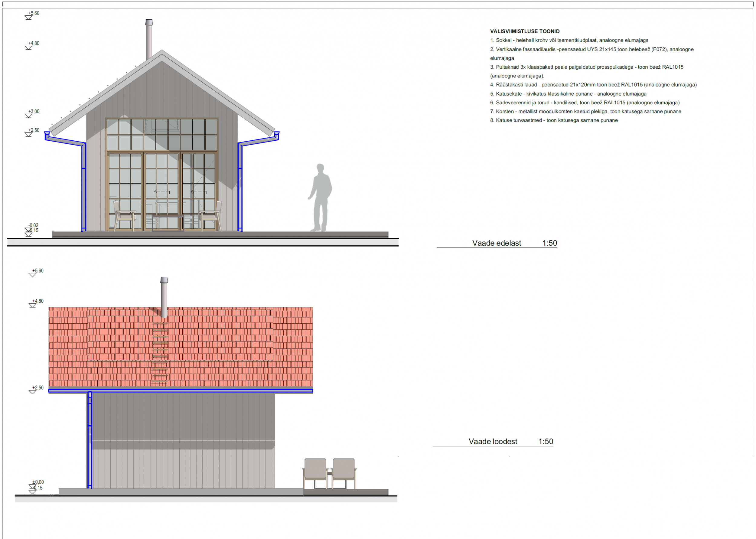Click the 1:50 scale next to Vaade edelast
756x539 pixels.
pyautogui.click(x=550, y=243)
